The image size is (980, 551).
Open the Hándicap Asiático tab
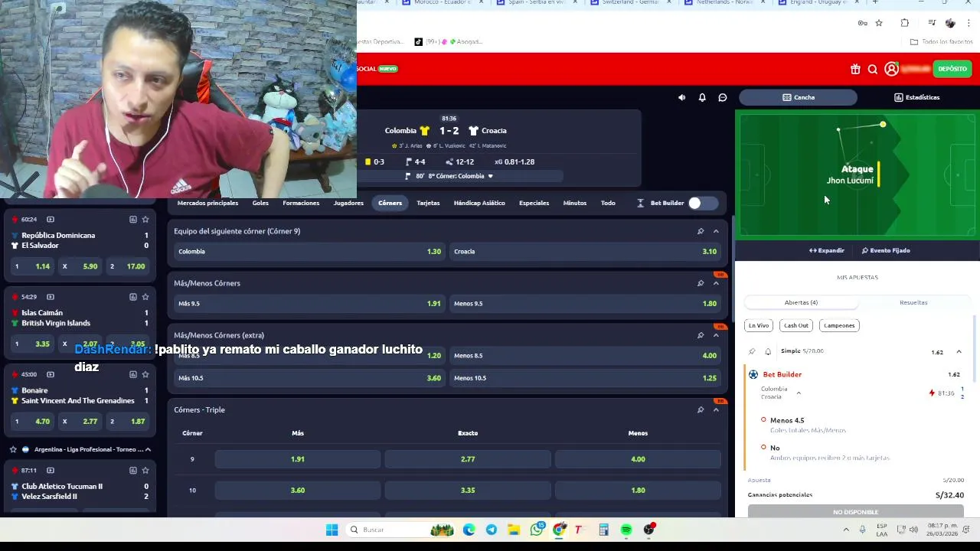[479, 203]
